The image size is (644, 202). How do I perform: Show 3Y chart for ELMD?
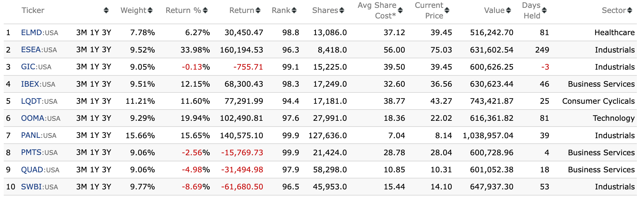pos(107,33)
